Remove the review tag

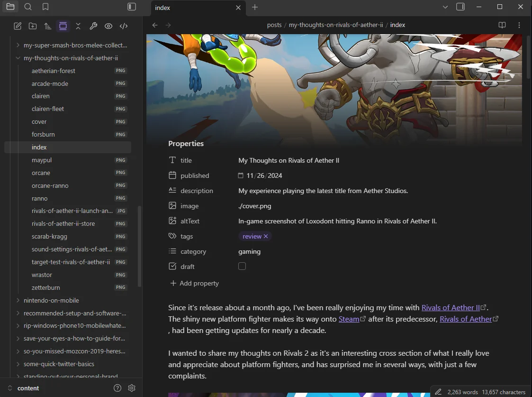[x=266, y=236]
